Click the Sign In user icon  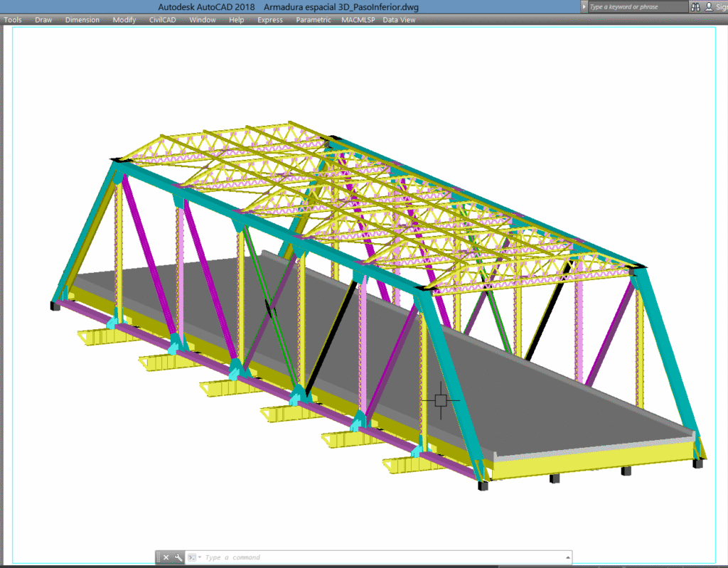[x=709, y=7]
